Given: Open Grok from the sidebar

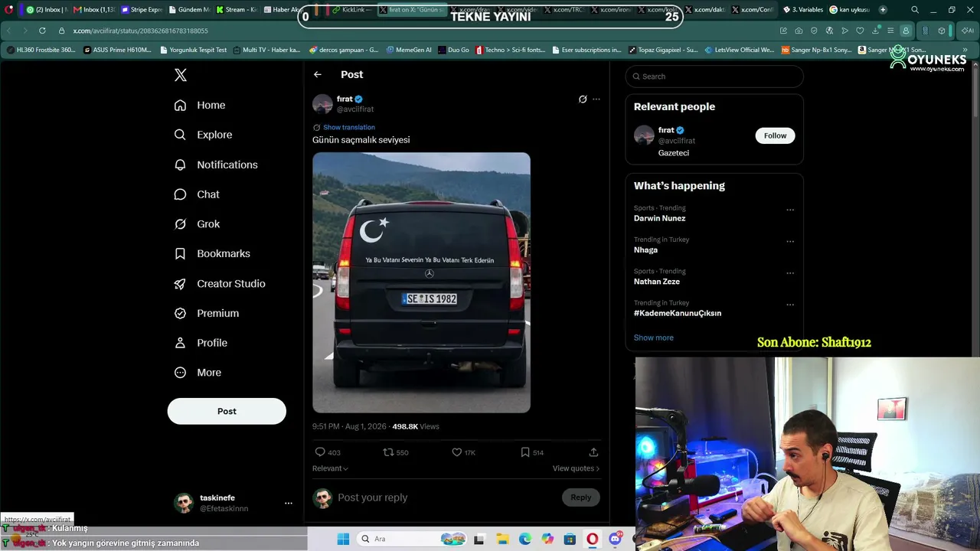Looking at the screenshot, I should pos(197,224).
